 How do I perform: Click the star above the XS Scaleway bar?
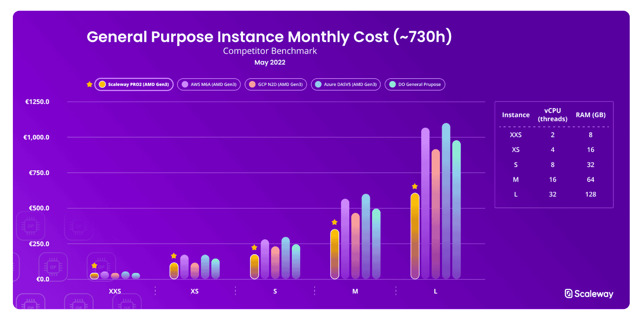point(174,256)
